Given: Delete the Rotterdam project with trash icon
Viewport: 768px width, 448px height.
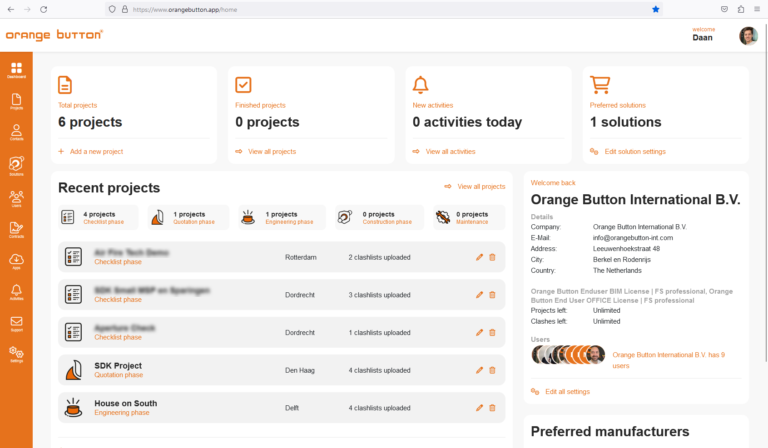Looking at the screenshot, I should (492, 257).
